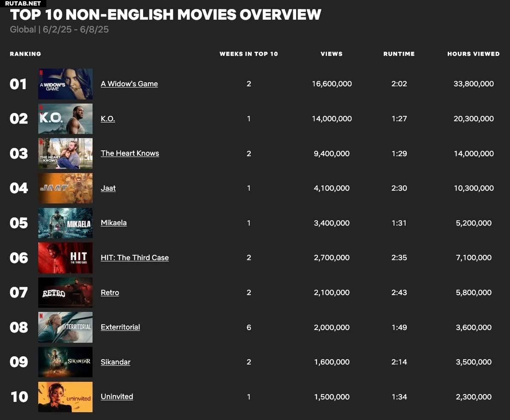Click rank number 09
510x420 pixels.
(x=19, y=362)
